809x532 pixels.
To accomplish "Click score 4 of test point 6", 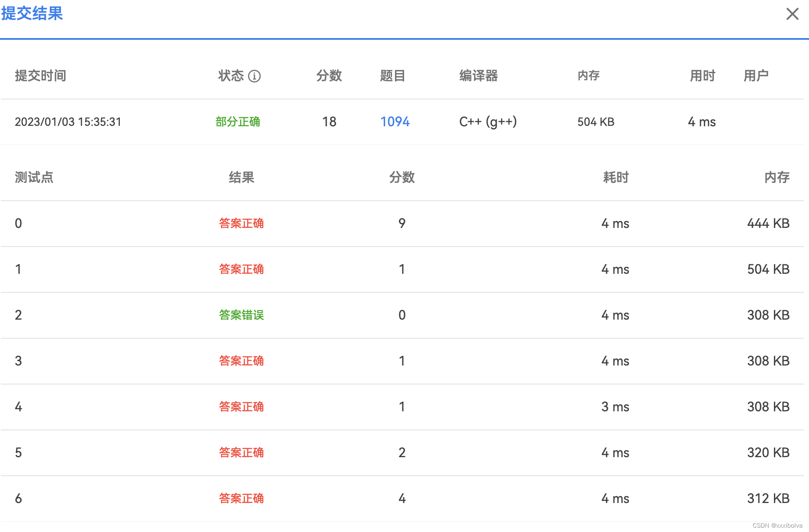I will [402, 499].
